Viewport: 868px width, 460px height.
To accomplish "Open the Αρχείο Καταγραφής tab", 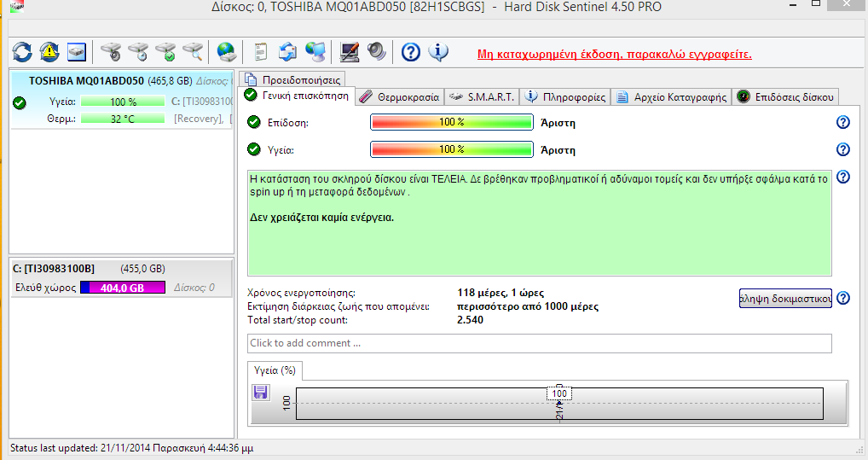I will (671, 97).
